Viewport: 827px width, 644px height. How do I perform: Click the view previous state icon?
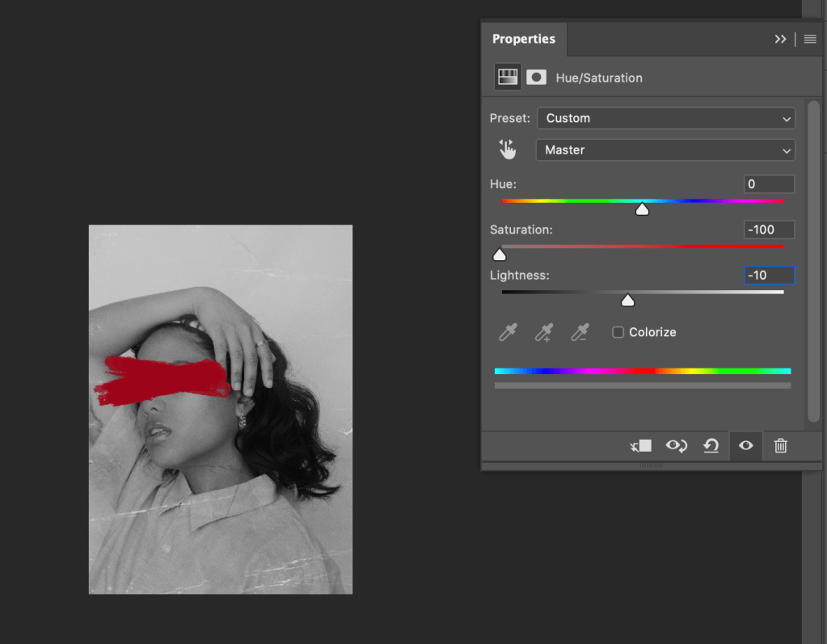tap(676, 445)
